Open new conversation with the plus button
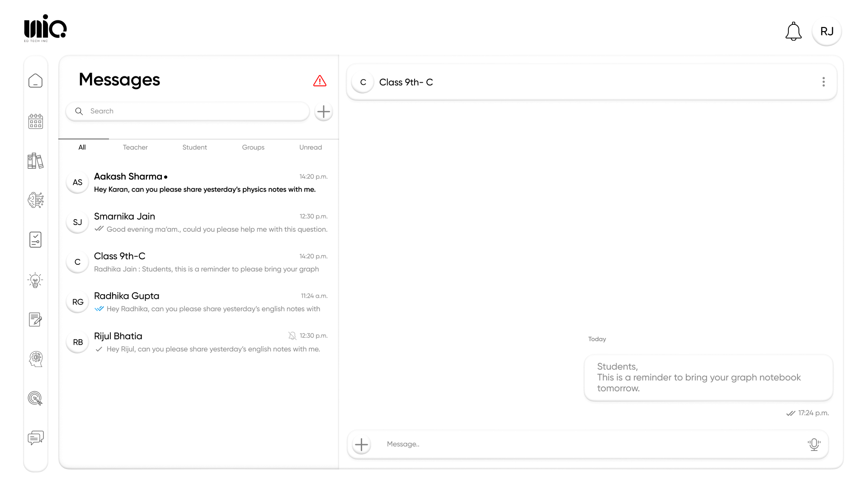 point(323,112)
